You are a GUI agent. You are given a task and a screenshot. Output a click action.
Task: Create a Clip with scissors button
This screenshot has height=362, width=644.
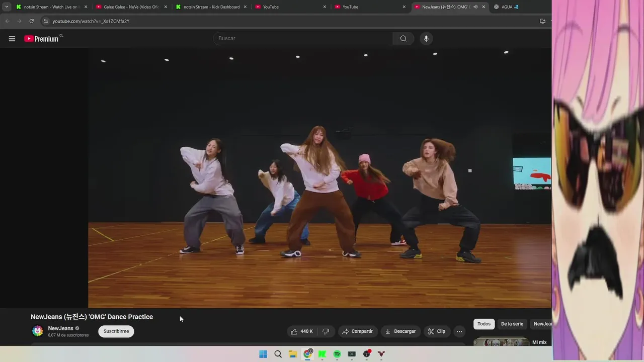click(437, 331)
